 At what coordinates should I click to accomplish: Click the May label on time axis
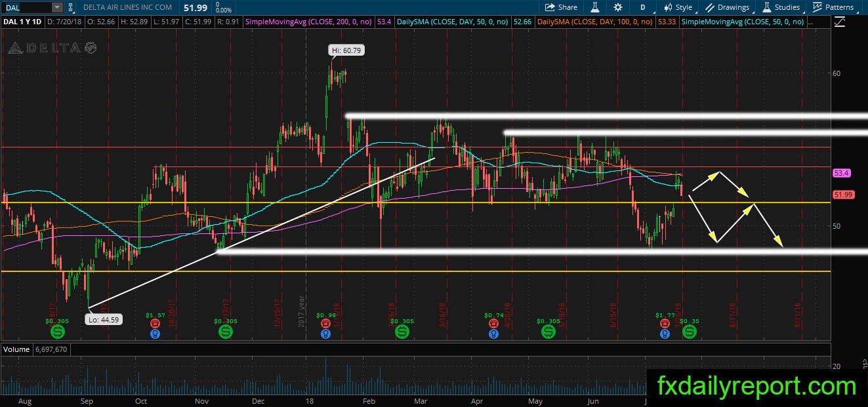point(535,401)
